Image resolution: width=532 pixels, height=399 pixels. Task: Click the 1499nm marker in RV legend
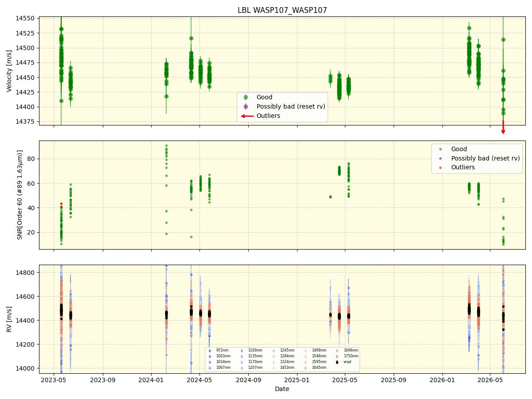point(305,351)
